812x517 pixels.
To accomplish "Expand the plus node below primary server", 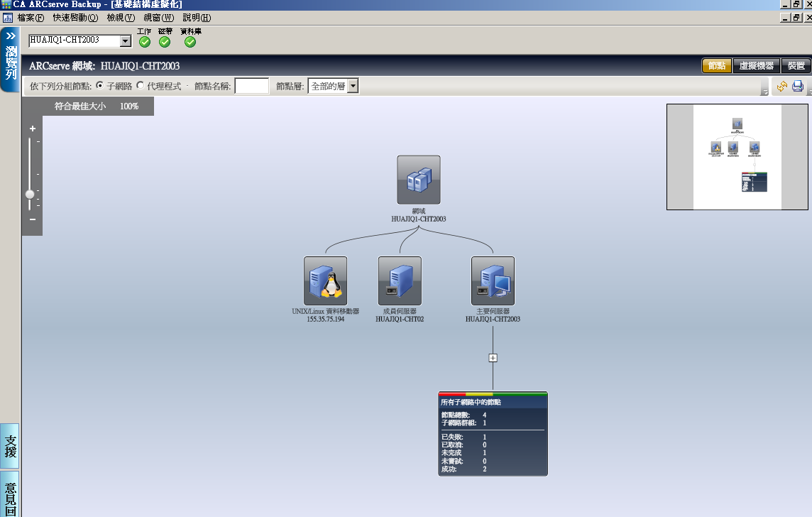I will (493, 358).
